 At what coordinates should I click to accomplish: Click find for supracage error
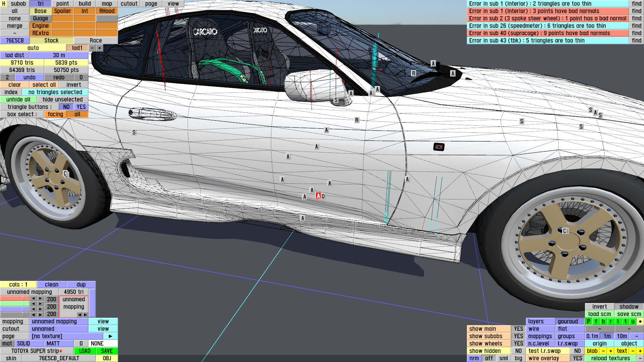coord(636,33)
